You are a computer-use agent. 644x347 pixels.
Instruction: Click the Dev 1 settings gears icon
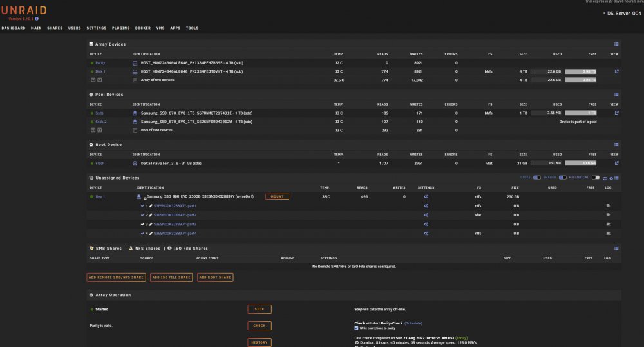pyautogui.click(x=426, y=197)
